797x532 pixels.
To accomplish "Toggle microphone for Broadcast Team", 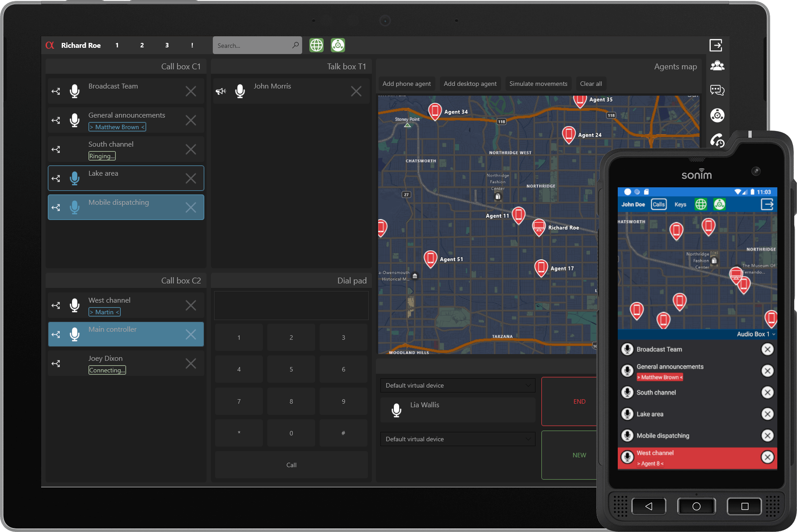I will tap(75, 91).
